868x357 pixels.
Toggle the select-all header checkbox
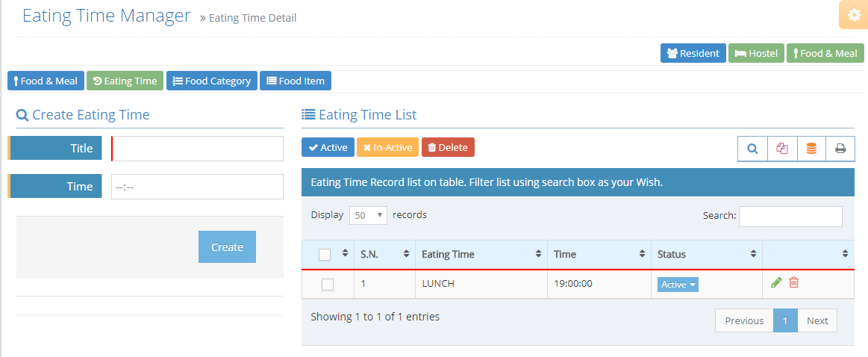tap(325, 255)
